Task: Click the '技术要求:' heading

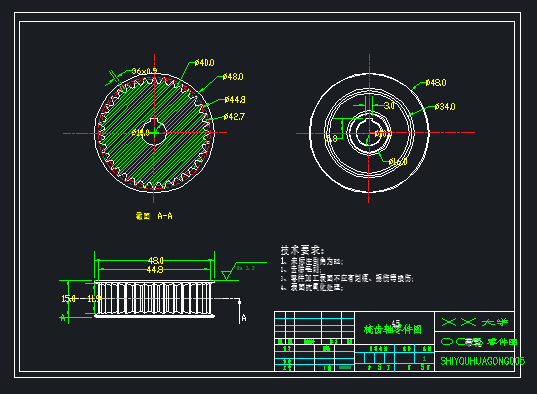Action: pyautogui.click(x=302, y=250)
